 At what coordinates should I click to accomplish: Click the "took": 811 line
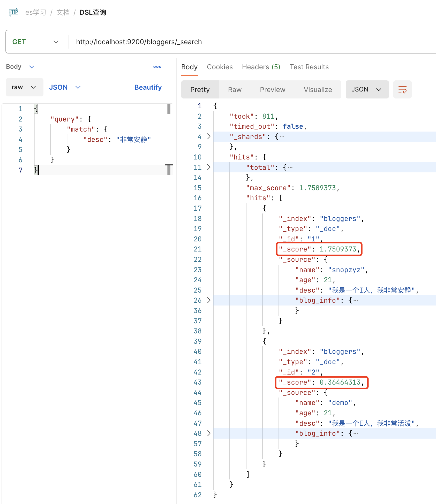pyautogui.click(x=254, y=116)
